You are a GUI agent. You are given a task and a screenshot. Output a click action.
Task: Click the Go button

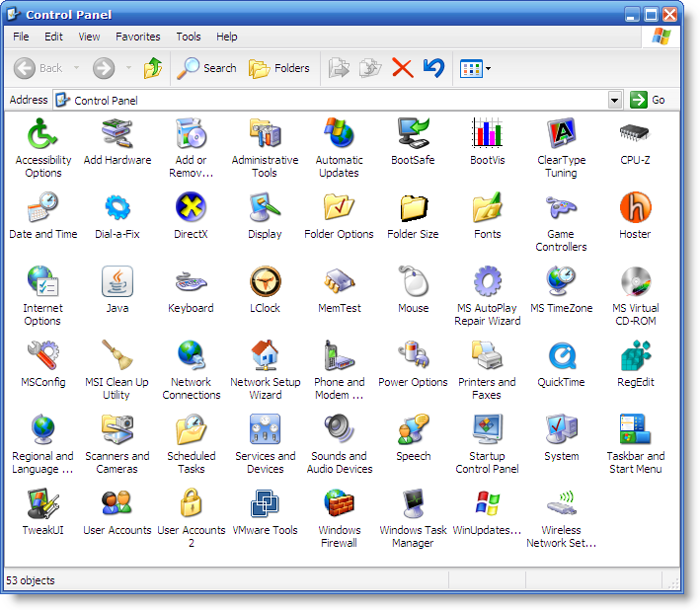point(648,100)
